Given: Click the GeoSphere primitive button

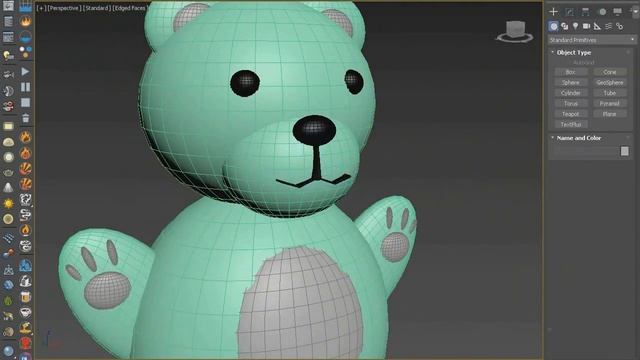Looking at the screenshot, I should click(x=610, y=82).
